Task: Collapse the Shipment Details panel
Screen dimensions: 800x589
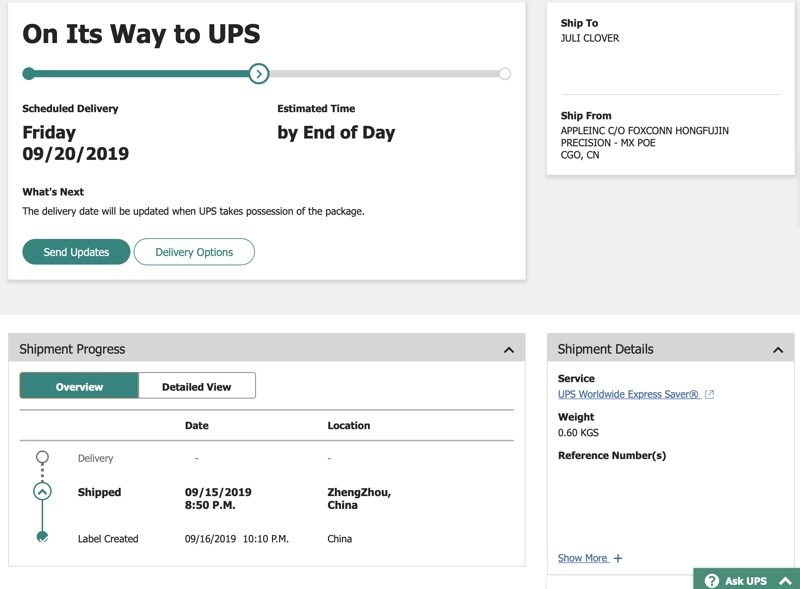Action: pyautogui.click(x=778, y=350)
